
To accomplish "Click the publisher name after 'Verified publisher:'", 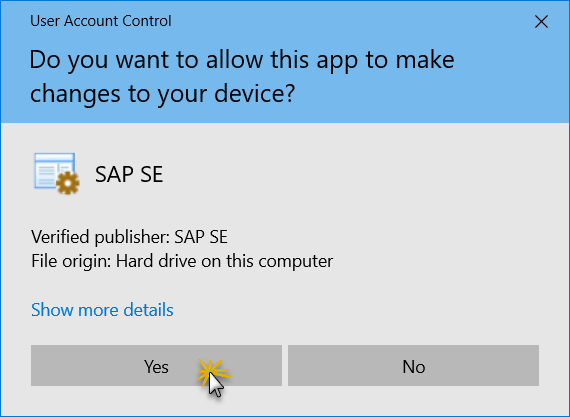I will [201, 237].
